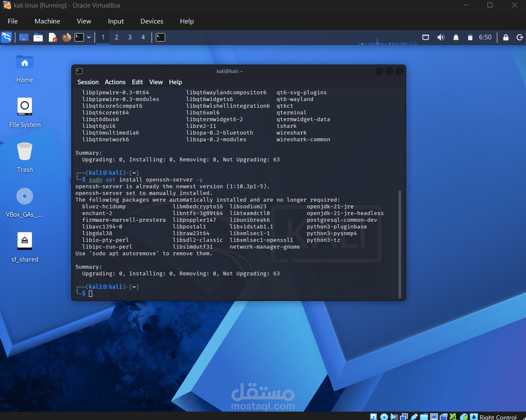The width and height of the screenshot is (526, 420).
Task: Select the File System desktop icon
Action: (x=25, y=113)
